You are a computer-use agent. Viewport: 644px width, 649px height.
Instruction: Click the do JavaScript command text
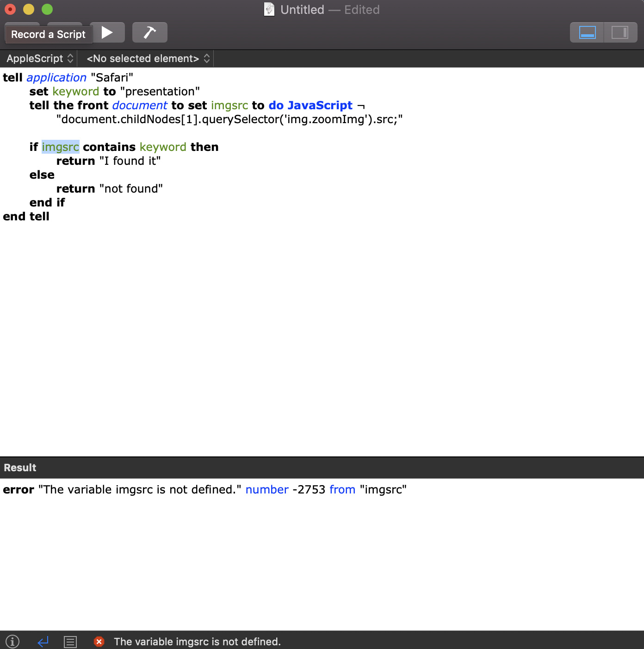tap(310, 105)
